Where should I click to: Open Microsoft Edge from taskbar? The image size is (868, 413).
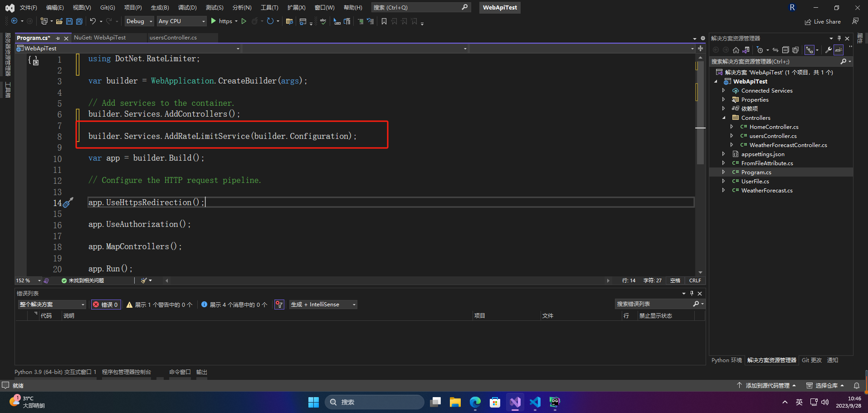coord(475,402)
